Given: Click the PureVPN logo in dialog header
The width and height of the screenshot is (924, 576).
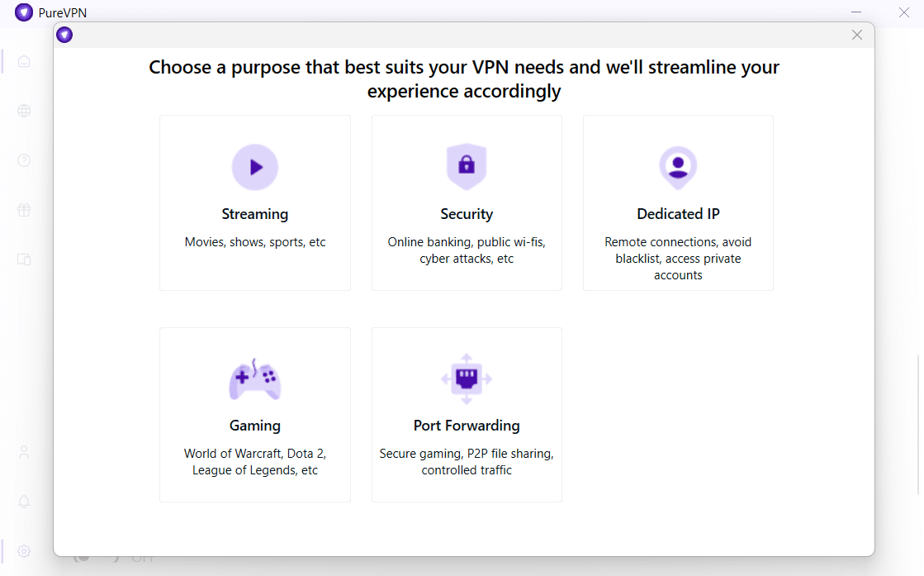Looking at the screenshot, I should point(64,35).
